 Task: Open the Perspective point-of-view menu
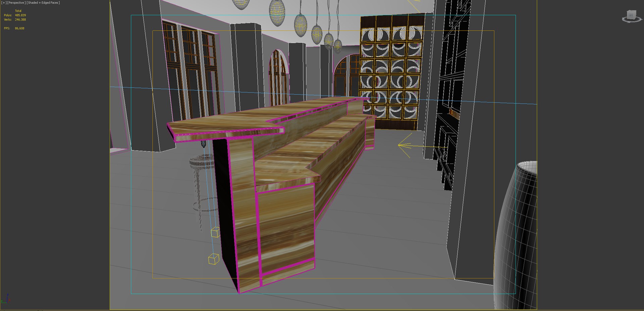[x=16, y=3]
